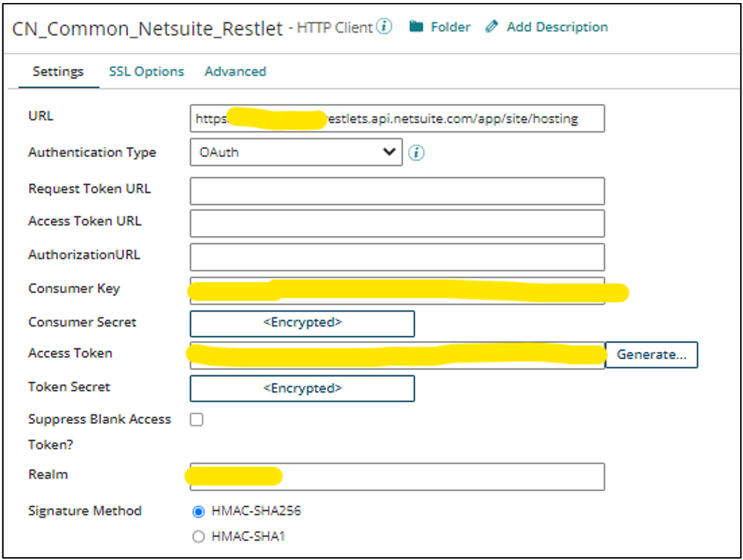The image size is (743, 560).
Task: Click inside the URL field
Action: tap(397, 118)
